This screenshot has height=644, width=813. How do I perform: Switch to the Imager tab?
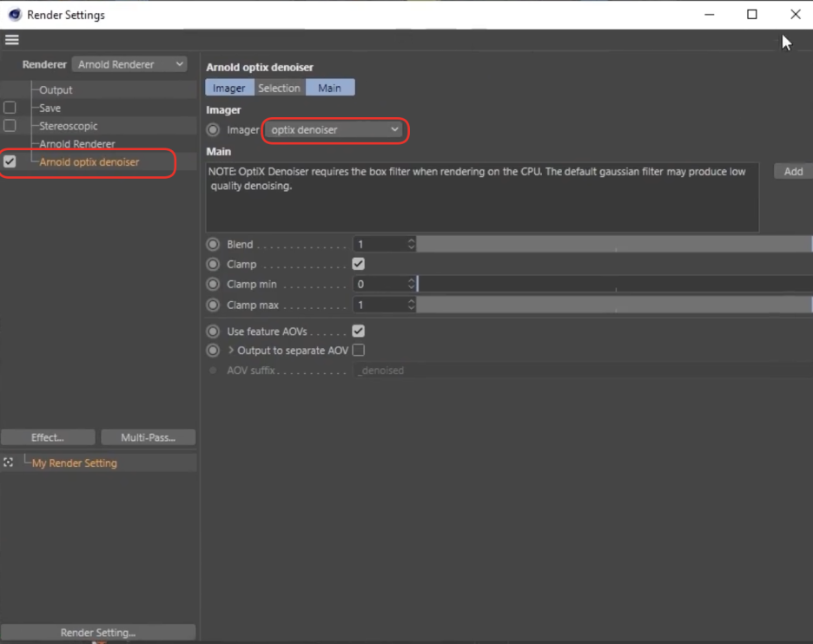[x=229, y=88]
